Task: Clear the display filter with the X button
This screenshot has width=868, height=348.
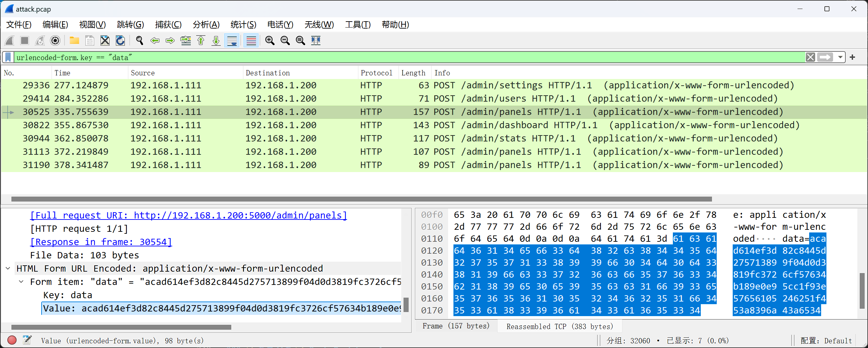Action: pyautogui.click(x=810, y=57)
